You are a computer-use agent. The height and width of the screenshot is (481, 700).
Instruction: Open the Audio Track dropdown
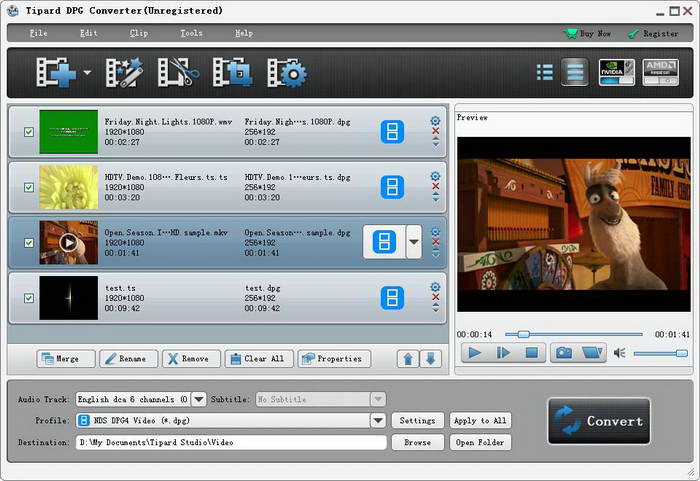[199, 399]
